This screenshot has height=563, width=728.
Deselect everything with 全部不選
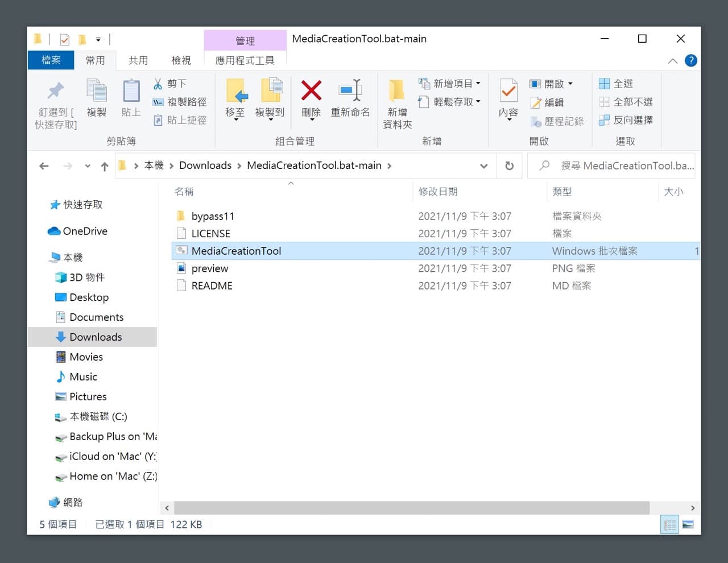coord(626,102)
